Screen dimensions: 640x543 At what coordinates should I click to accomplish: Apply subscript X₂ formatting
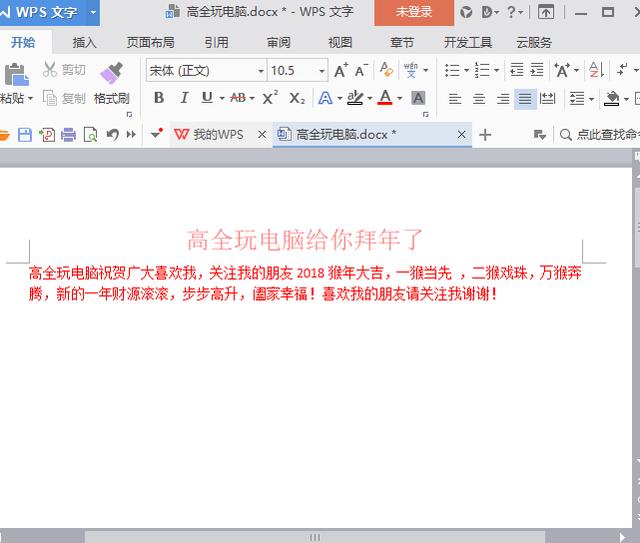pos(297,98)
